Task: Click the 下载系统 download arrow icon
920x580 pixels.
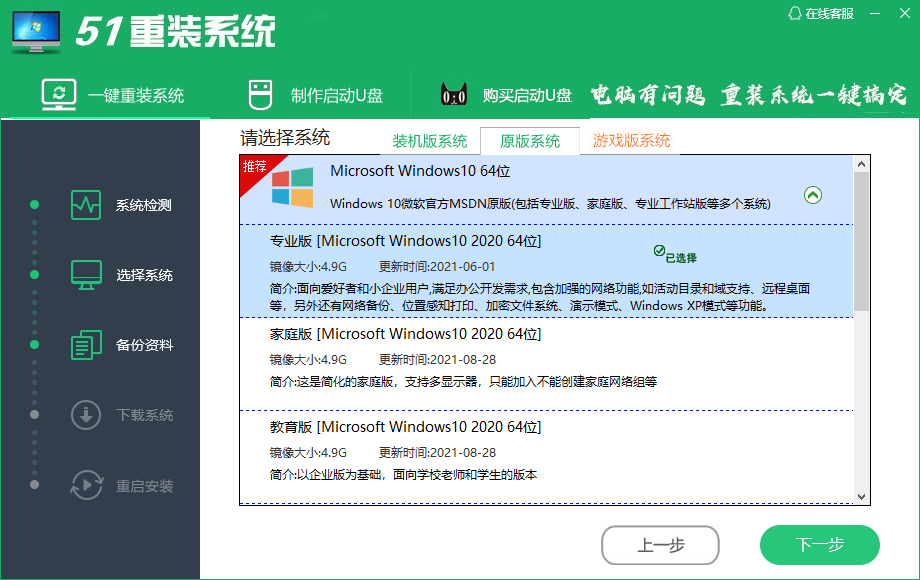Action: pyautogui.click(x=86, y=415)
